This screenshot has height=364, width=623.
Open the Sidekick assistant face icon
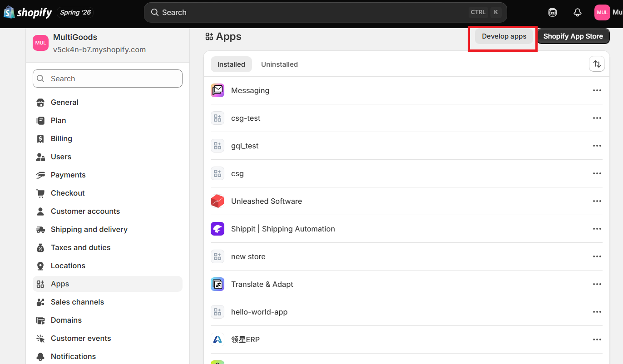click(x=553, y=13)
